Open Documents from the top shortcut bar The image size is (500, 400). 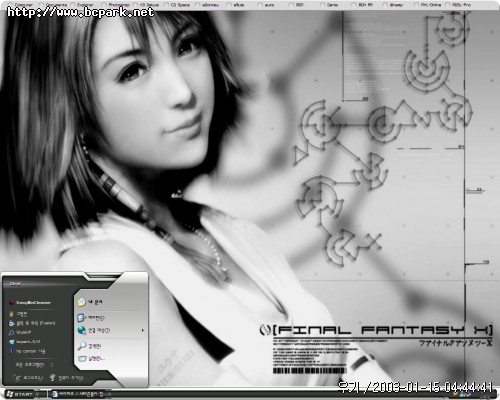[53, 5]
